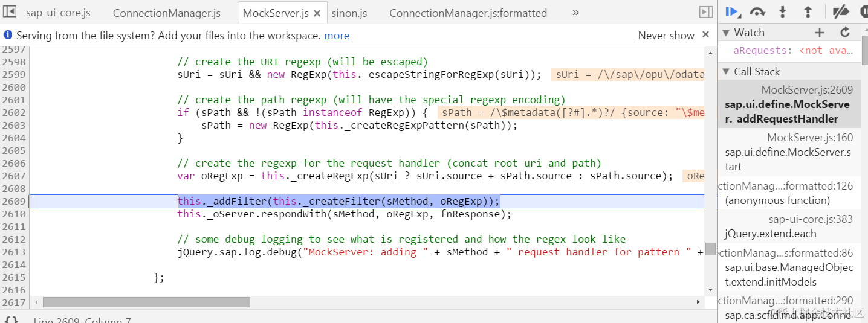Image resolution: width=868 pixels, height=323 pixels.
Task: Open the 'more' link in the banner
Action: click(x=337, y=36)
